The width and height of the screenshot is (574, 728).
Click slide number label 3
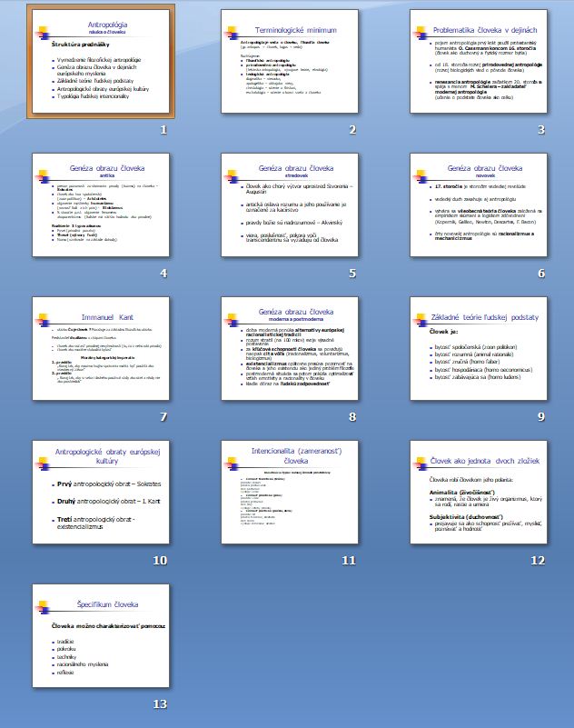pyautogui.click(x=541, y=130)
